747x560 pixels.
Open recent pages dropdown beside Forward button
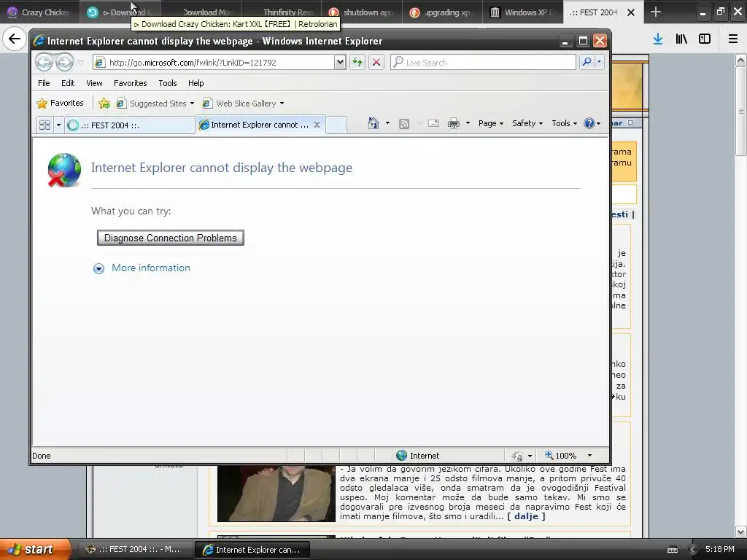point(80,63)
